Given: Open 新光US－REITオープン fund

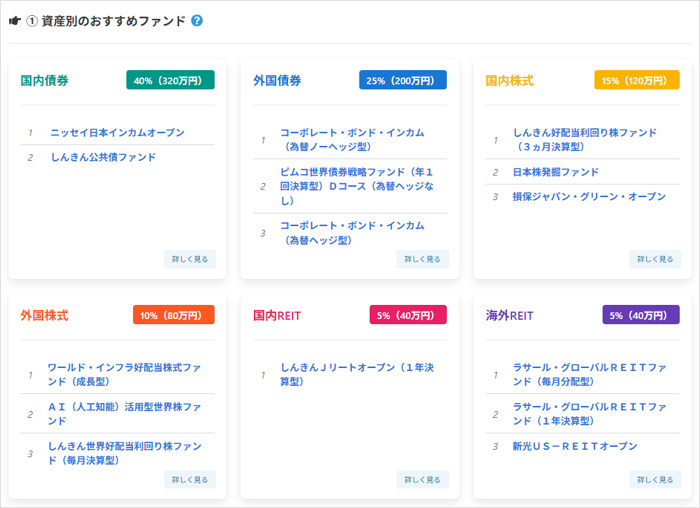Looking at the screenshot, I should click(x=574, y=446).
